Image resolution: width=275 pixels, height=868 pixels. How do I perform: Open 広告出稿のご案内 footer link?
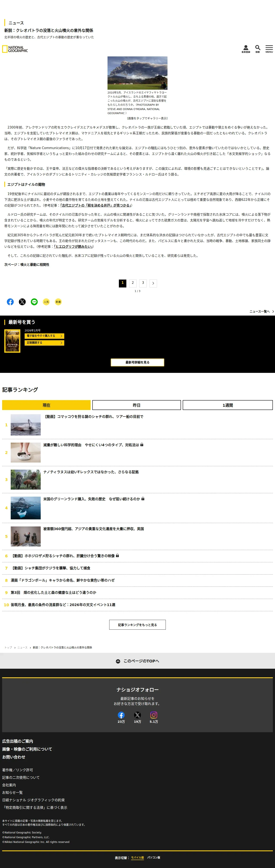18,741
